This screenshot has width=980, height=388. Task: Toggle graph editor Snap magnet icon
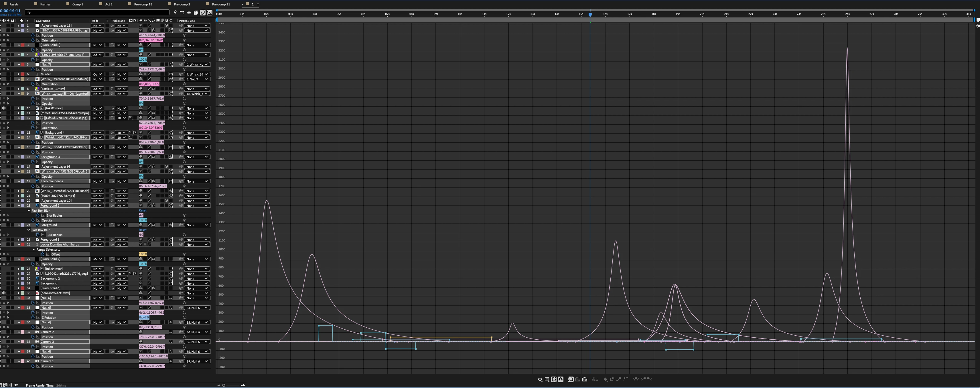(x=561, y=379)
